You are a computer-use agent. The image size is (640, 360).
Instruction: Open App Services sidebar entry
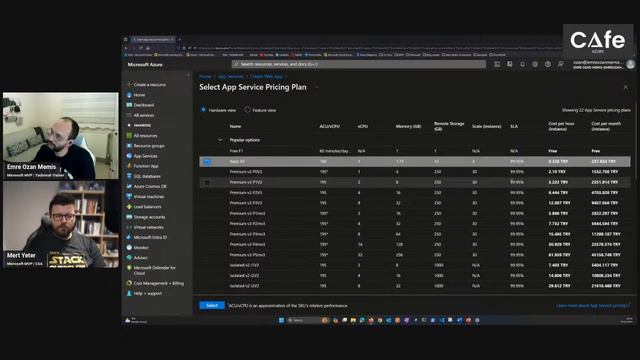pos(142,156)
